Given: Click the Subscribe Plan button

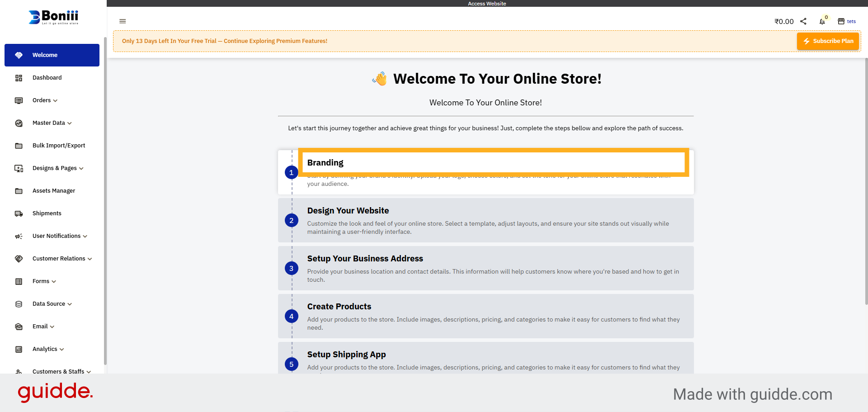Looking at the screenshot, I should tap(828, 41).
